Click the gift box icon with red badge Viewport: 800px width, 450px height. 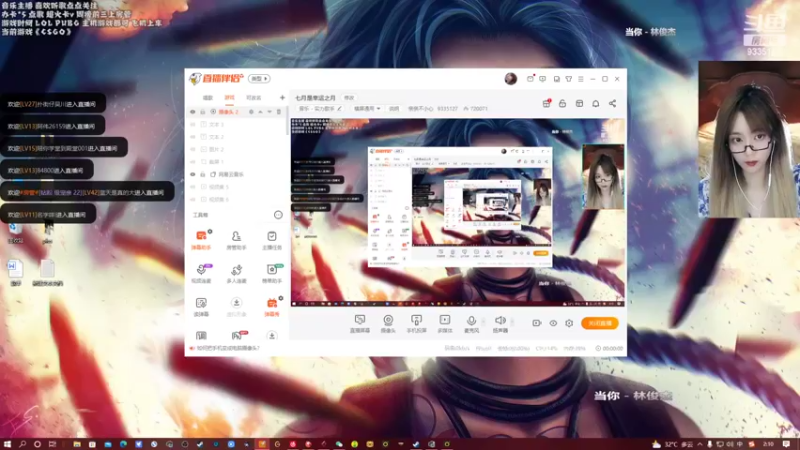point(546,104)
